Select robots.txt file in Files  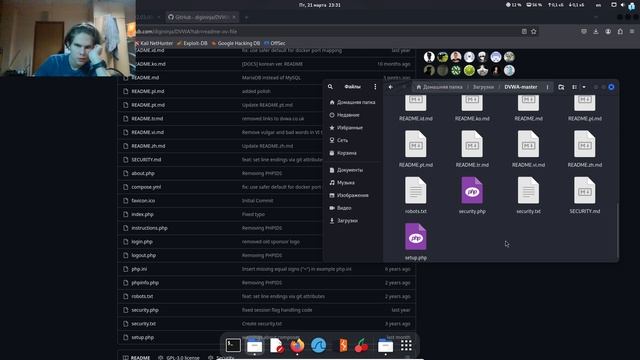[416, 196]
